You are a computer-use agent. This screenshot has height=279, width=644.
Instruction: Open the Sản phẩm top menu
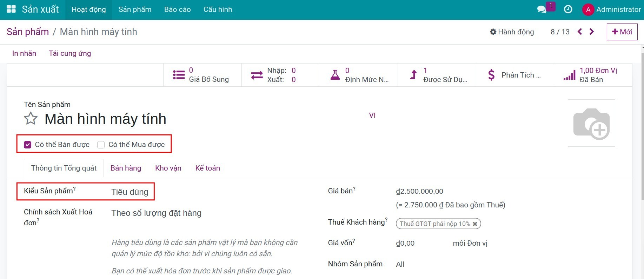(x=135, y=9)
